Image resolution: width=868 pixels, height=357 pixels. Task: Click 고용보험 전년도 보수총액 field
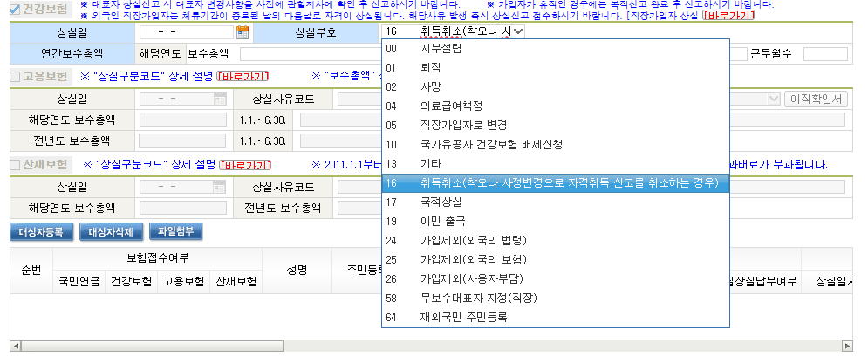[182, 140]
